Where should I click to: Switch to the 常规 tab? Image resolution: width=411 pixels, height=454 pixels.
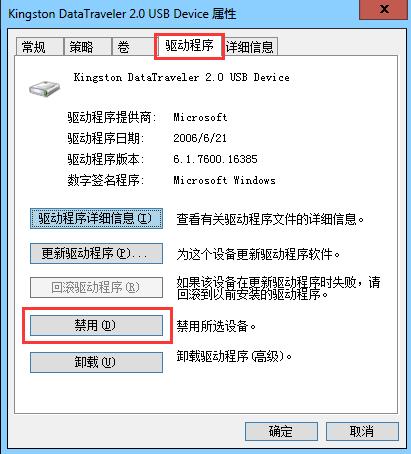[x=40, y=47]
